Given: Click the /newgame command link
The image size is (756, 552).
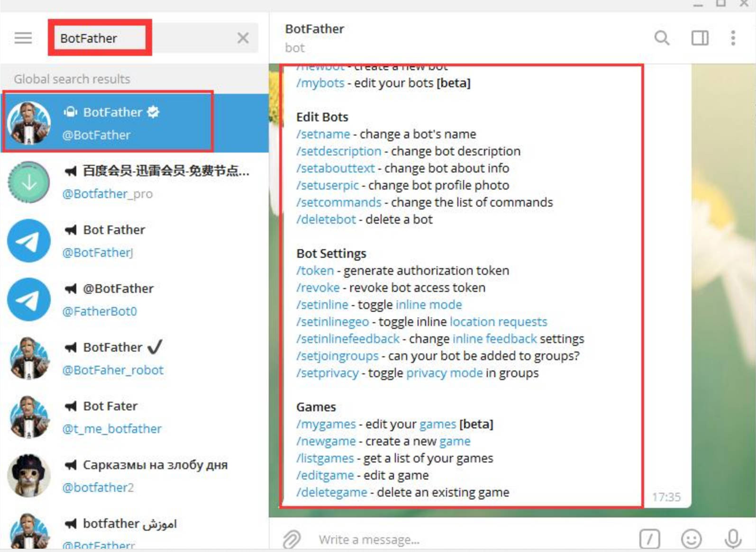Looking at the screenshot, I should pos(326,441).
